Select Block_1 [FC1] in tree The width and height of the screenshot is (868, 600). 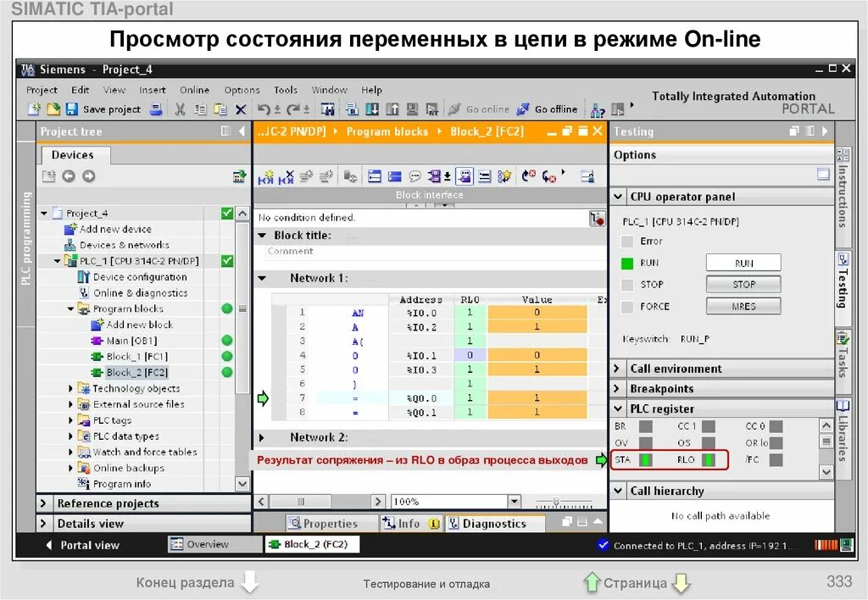[x=130, y=357]
